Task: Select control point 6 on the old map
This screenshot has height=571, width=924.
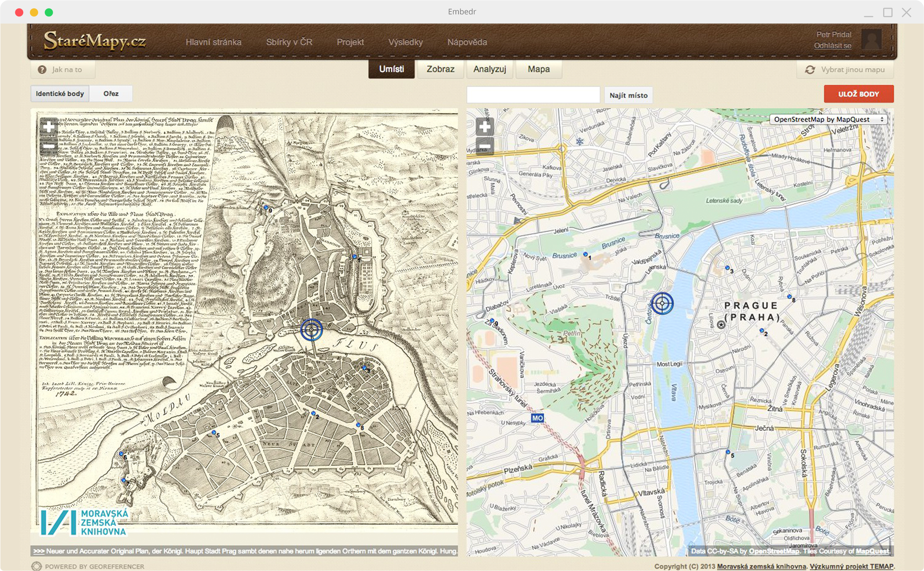Action: (121, 454)
